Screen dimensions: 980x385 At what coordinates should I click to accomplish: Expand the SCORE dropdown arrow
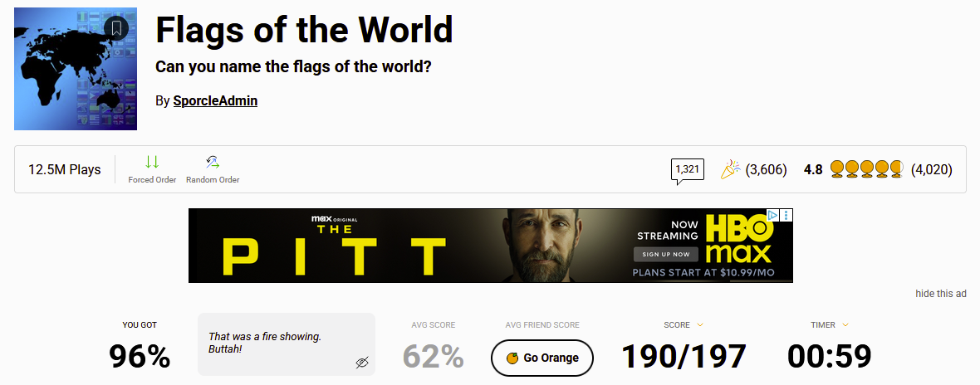(x=700, y=325)
